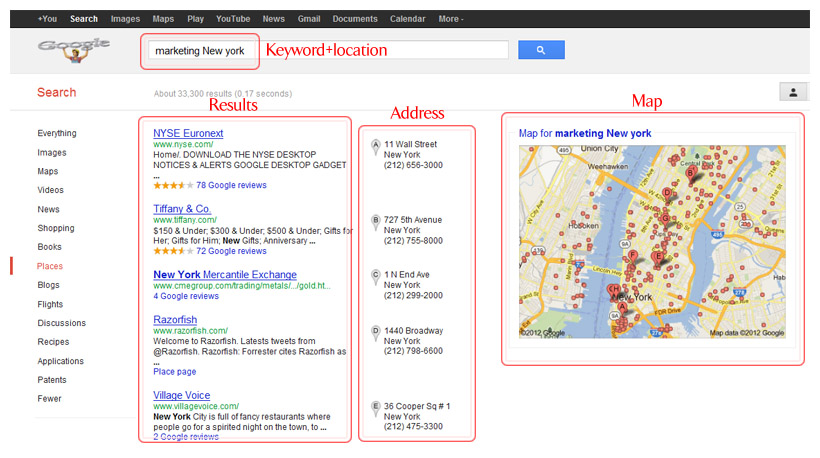Open 2 Google reviews link
The image size is (820, 458).
[186, 437]
